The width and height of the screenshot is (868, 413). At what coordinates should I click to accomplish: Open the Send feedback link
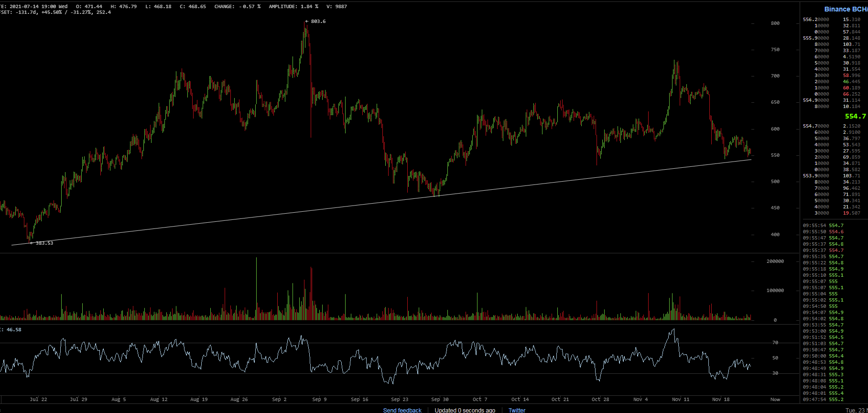402,410
